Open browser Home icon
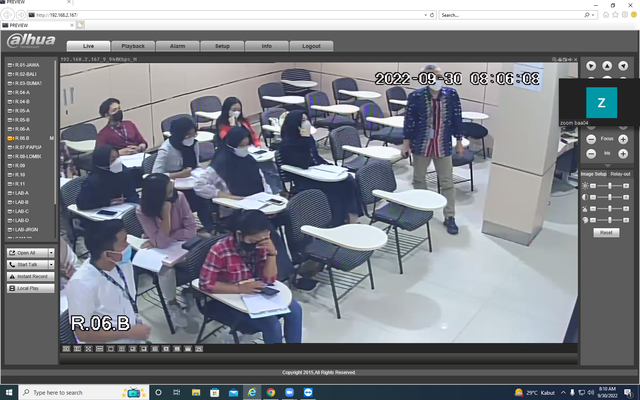This screenshot has width=640, height=400. point(606,15)
